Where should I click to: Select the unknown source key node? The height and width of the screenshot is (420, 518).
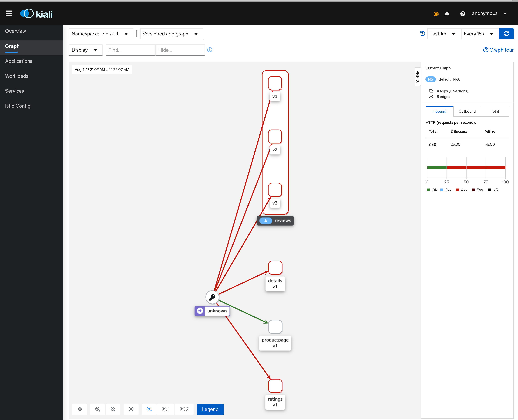[x=212, y=297]
